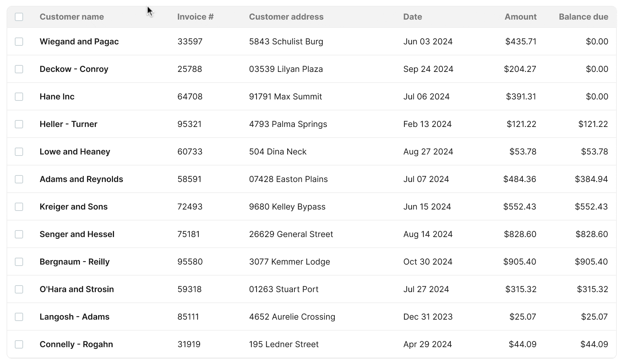Screen dimensions: 622x364
Task: Select the Senger and Hessel checkbox
Action: (x=19, y=234)
